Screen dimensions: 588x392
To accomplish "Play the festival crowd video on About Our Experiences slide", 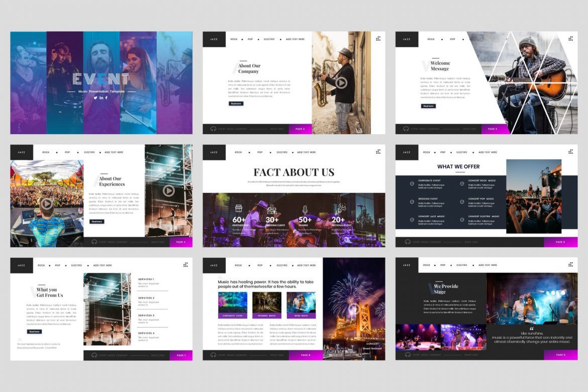I will 47,204.
